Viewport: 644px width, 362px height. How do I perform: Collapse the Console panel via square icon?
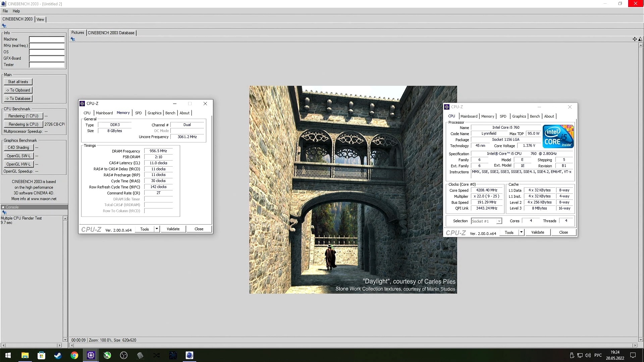pyautogui.click(x=3, y=207)
